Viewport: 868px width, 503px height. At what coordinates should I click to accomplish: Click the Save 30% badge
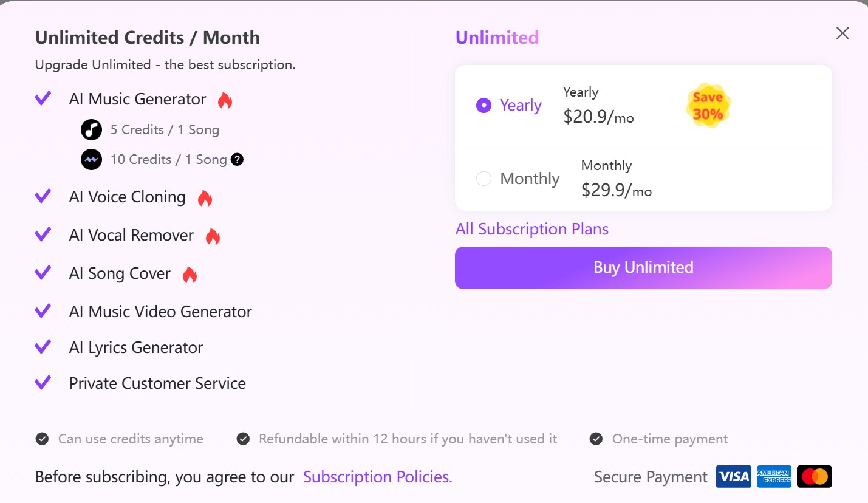(x=708, y=106)
